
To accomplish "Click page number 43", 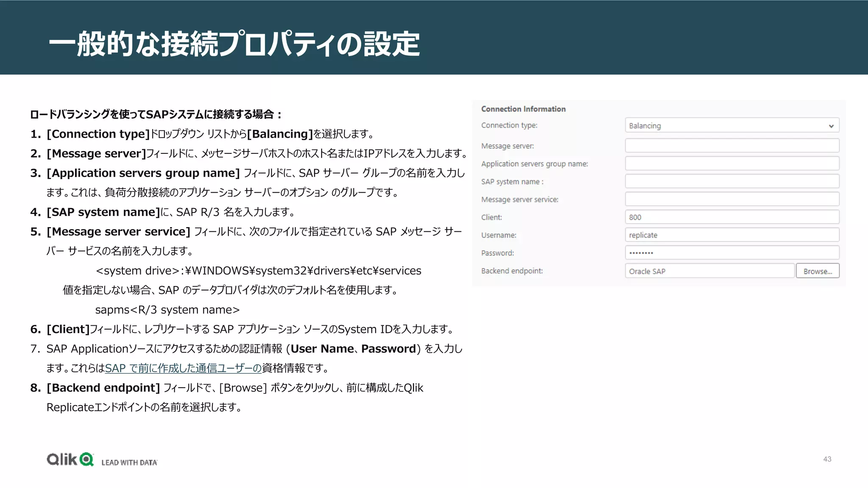I will pos(827,459).
